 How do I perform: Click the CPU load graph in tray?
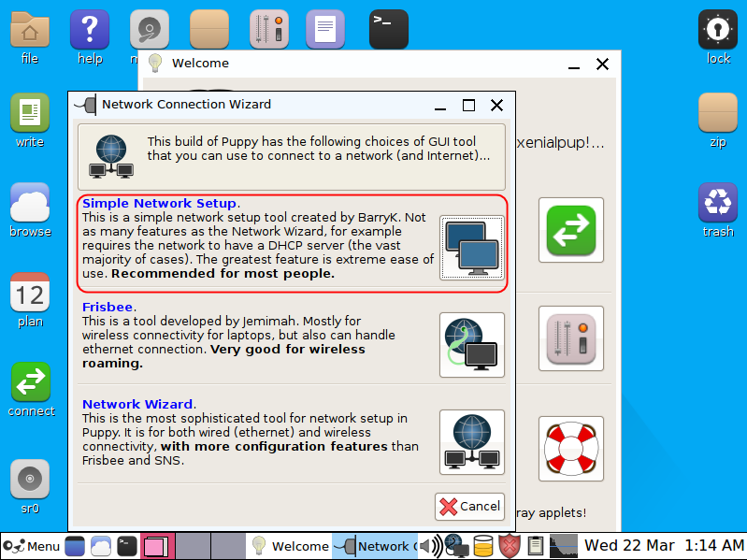[563, 546]
